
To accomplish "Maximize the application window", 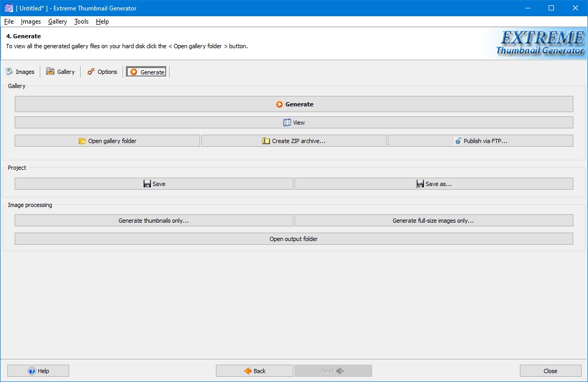I will point(551,8).
